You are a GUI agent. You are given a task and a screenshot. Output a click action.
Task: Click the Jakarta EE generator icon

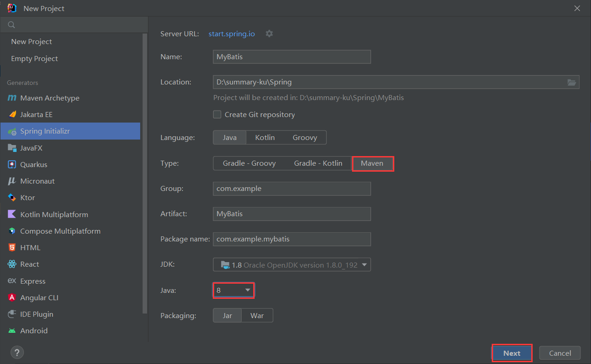[12, 114]
